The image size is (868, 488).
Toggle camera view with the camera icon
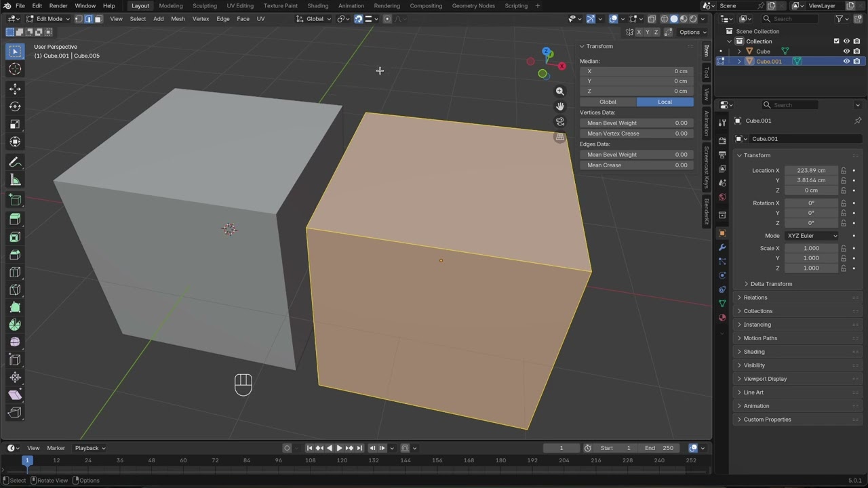560,122
